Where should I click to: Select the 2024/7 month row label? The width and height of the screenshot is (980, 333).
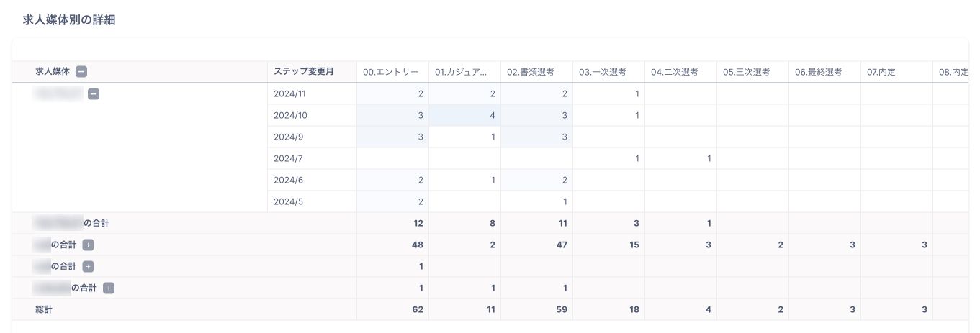tap(288, 158)
